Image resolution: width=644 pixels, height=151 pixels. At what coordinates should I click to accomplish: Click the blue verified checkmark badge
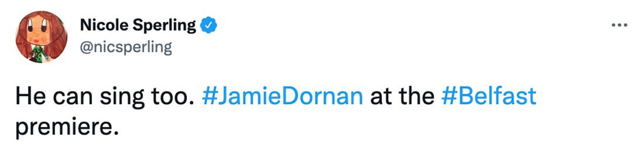[208, 25]
